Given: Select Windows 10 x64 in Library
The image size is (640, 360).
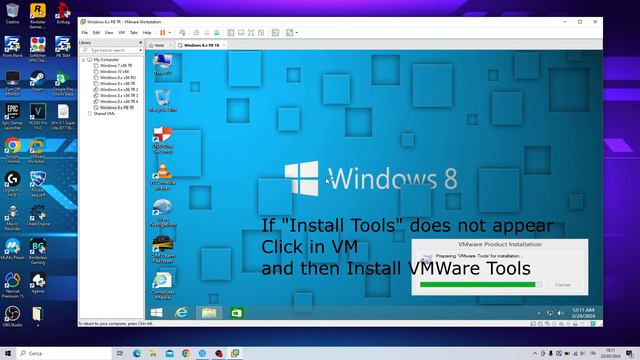Looking at the screenshot, I should [x=114, y=71].
